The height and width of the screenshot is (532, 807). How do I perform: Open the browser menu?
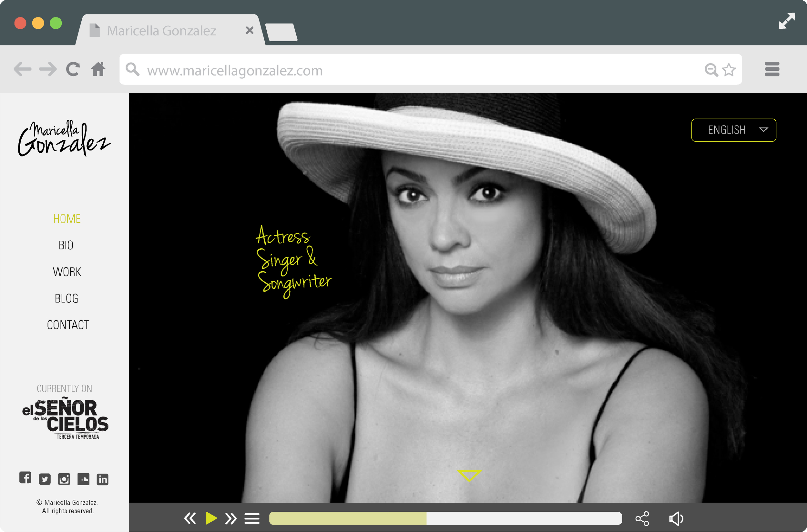point(772,69)
